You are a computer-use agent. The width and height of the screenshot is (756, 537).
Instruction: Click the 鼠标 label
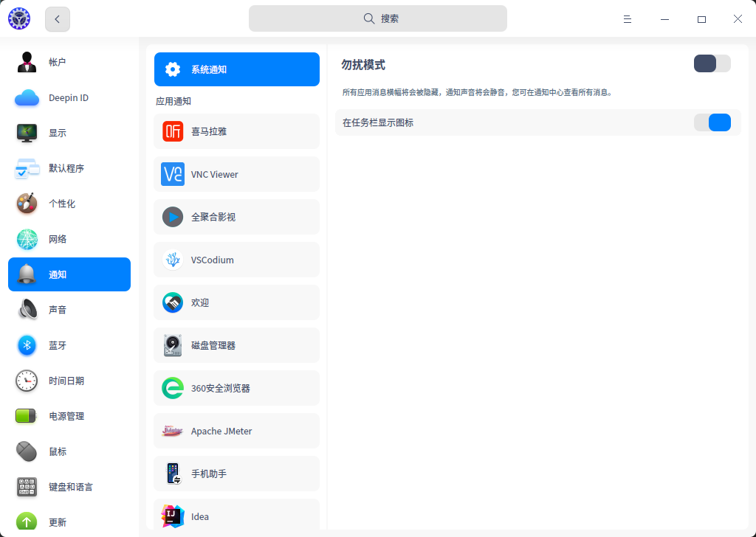coord(58,451)
